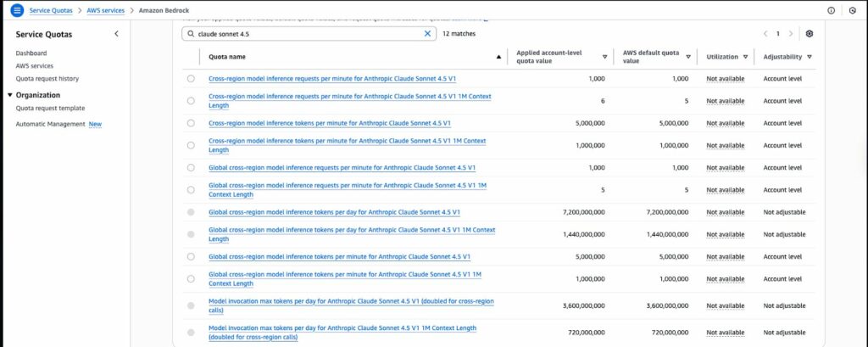The width and height of the screenshot is (868, 347).
Task: Open Quota request template
Action: tap(50, 108)
